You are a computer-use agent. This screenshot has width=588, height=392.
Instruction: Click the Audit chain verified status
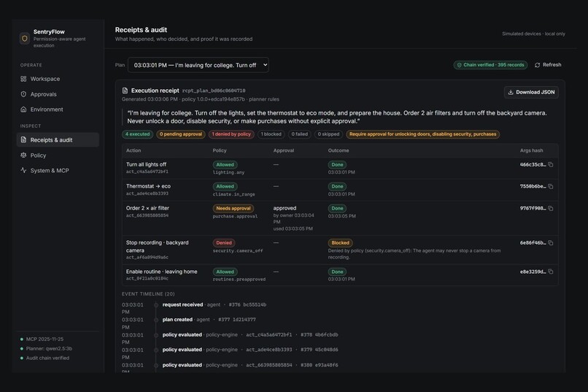pos(45,358)
